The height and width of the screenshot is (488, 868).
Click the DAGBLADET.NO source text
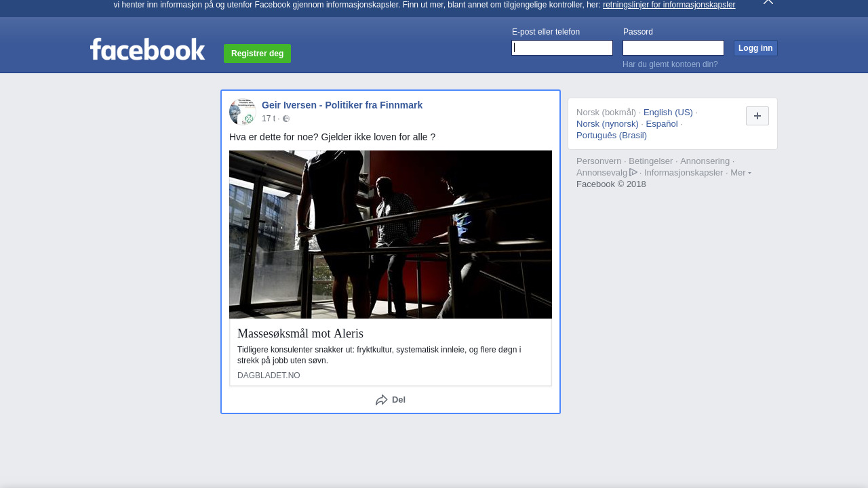tap(269, 375)
